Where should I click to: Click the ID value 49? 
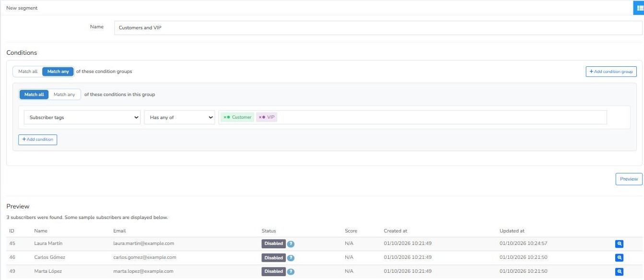[x=12, y=271]
